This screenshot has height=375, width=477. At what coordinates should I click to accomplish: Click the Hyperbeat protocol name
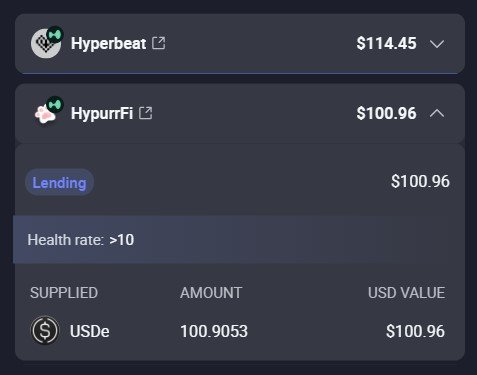point(108,44)
